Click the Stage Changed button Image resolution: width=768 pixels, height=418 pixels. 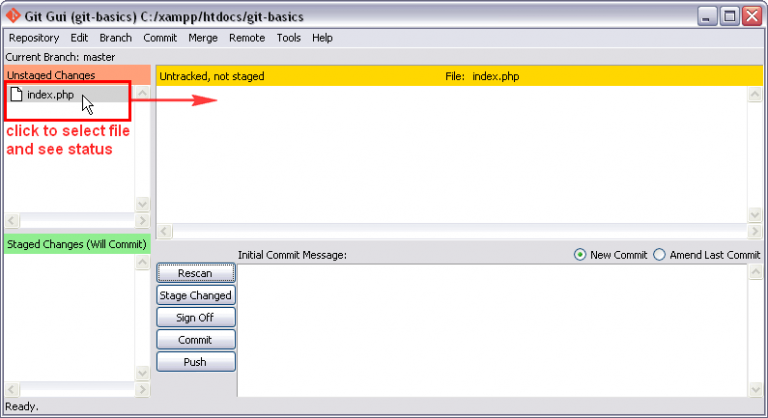196,295
